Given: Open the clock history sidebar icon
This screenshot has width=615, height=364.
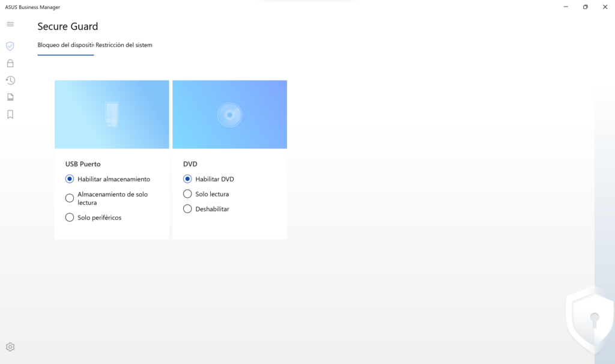Looking at the screenshot, I should tap(10, 80).
